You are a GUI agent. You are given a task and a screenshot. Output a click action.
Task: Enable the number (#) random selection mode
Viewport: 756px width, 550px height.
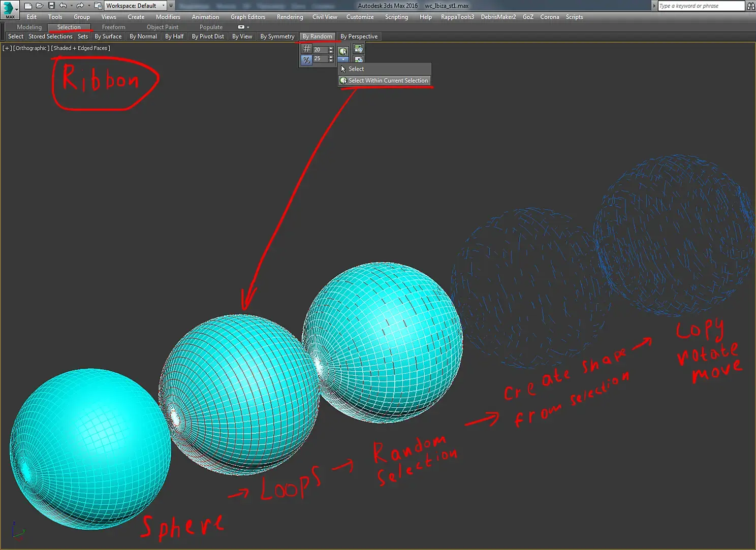point(306,49)
